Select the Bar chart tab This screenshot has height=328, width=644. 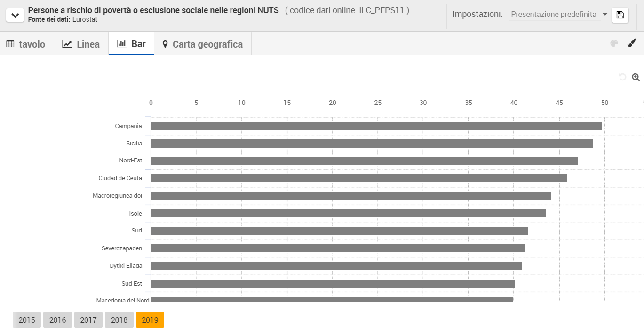click(131, 44)
